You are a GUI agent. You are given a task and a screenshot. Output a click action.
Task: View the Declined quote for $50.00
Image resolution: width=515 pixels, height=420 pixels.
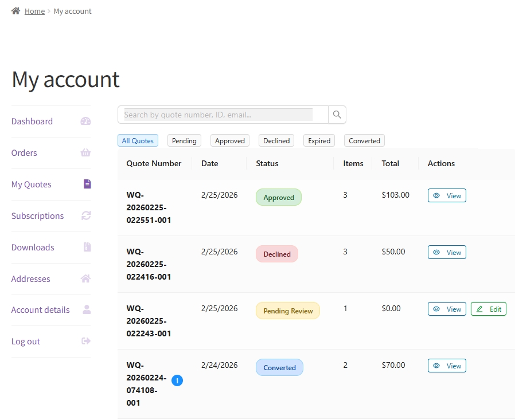(x=447, y=252)
